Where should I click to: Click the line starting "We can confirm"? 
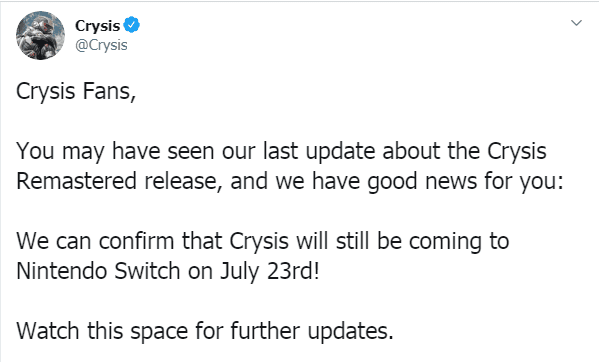tap(262, 241)
